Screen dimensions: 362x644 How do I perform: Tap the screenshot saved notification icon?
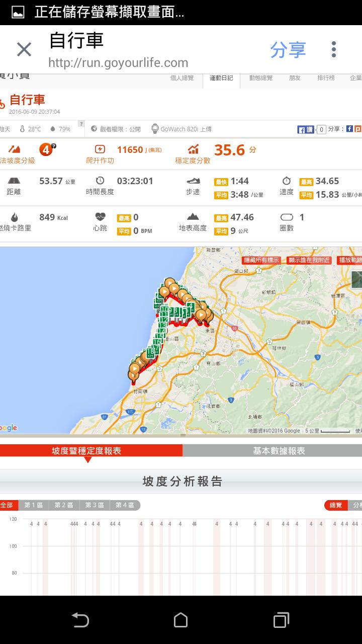point(18,12)
